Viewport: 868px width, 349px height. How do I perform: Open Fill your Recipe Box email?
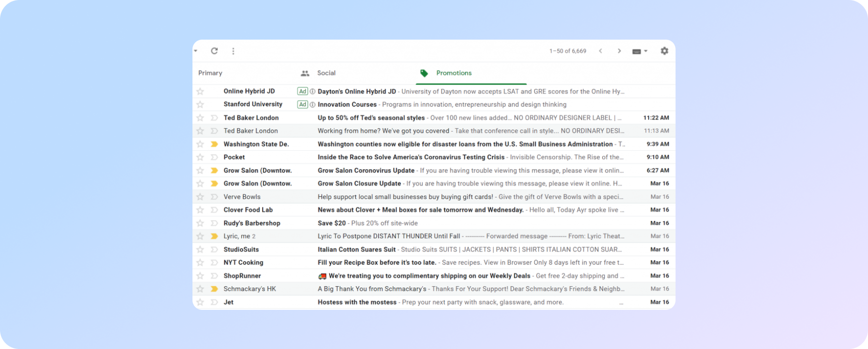pyautogui.click(x=434, y=262)
